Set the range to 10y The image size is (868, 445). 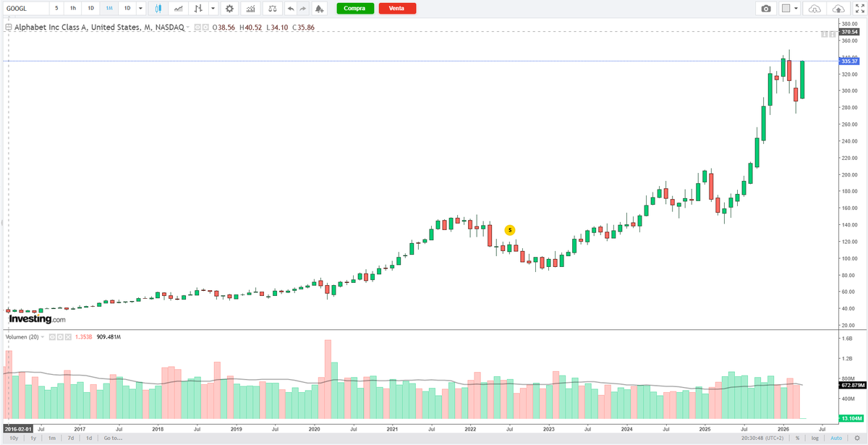[14, 438]
